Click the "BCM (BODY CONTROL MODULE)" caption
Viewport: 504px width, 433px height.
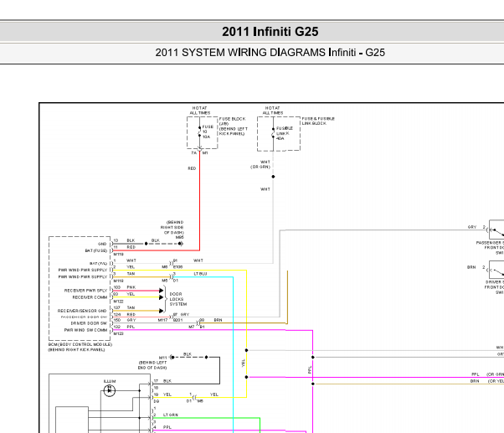coord(80,344)
